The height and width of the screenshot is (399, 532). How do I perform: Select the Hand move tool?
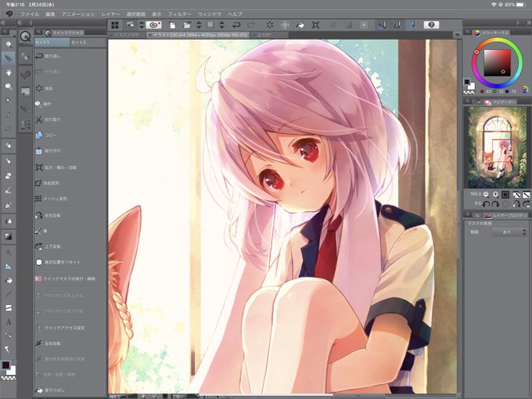pyautogui.click(x=9, y=72)
